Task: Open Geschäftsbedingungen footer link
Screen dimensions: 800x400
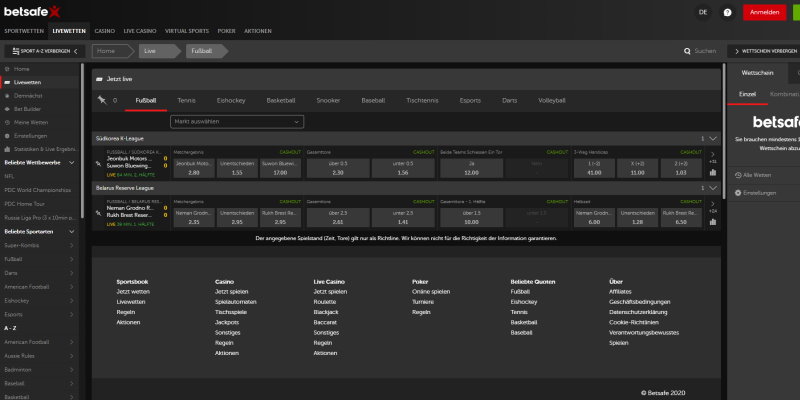Action: point(639,302)
